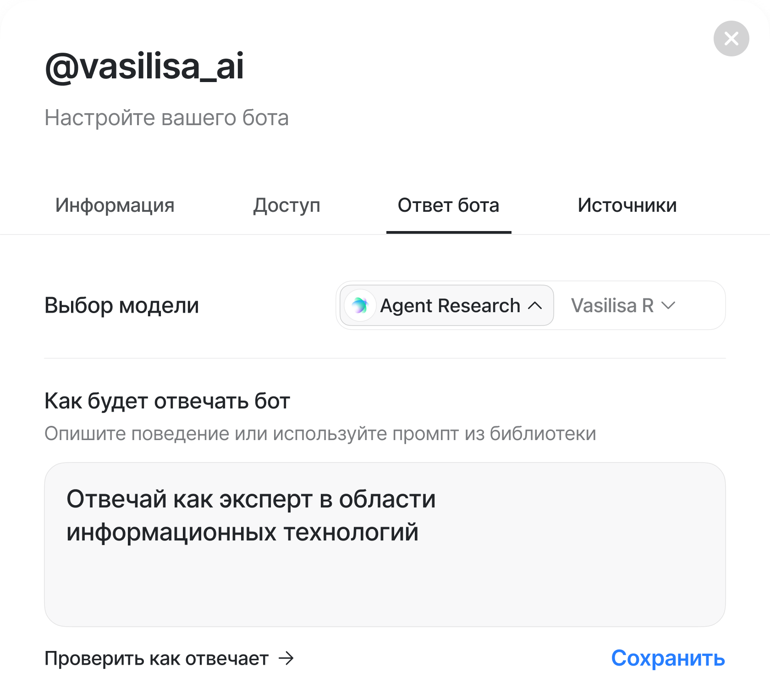Click the Настройте вашего бота subtitle

[x=166, y=118]
